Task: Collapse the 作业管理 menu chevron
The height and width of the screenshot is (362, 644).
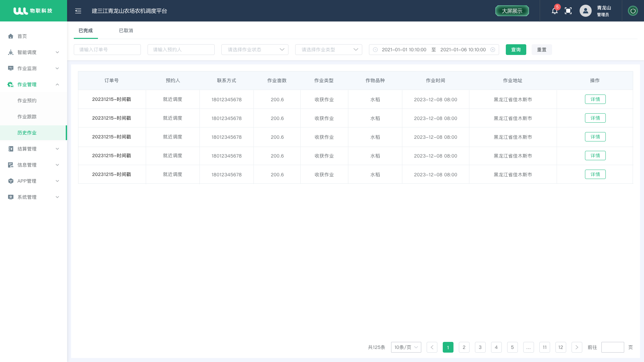Action: 57,84
